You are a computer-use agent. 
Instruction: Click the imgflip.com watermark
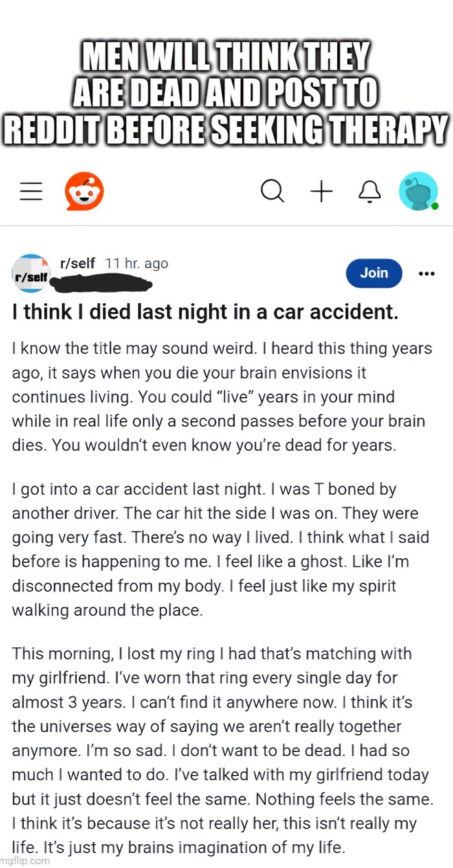[26, 861]
